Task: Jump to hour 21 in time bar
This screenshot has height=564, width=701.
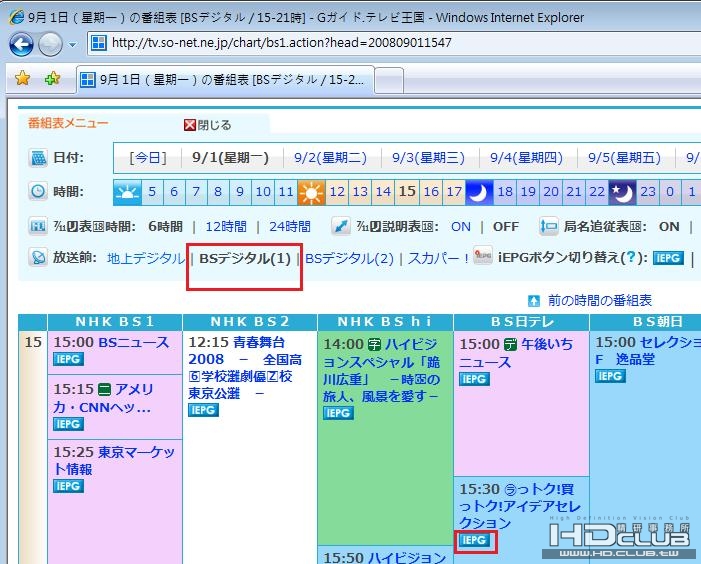Action: [x=574, y=193]
